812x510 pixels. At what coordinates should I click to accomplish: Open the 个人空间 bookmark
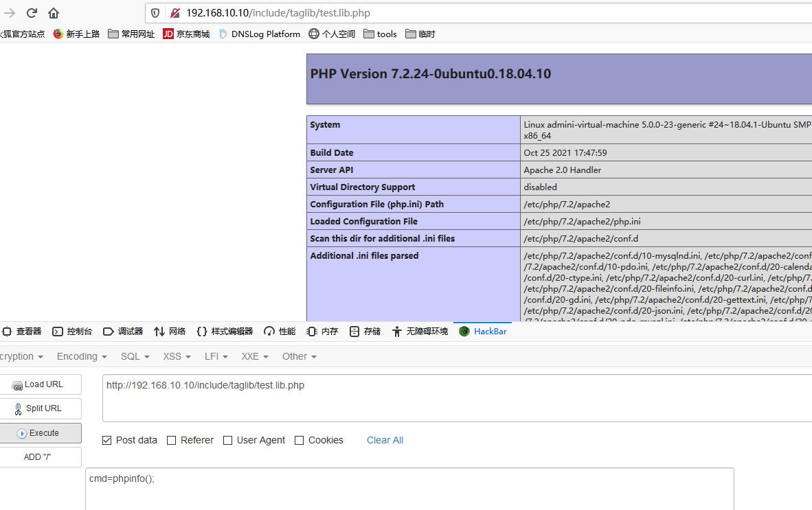pos(332,34)
